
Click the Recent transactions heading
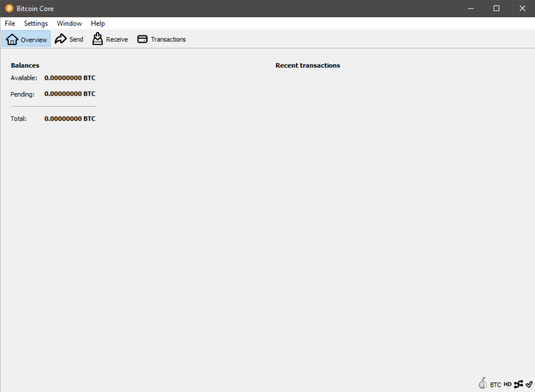pyautogui.click(x=308, y=65)
